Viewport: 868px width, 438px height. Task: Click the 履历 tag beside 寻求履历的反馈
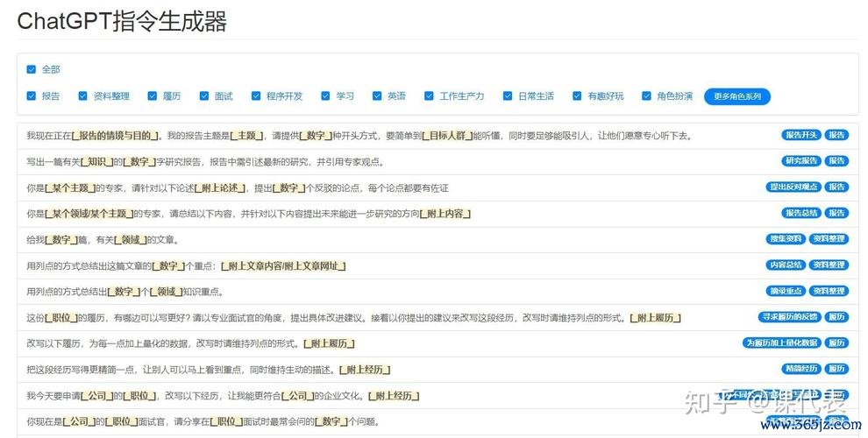pyautogui.click(x=836, y=317)
